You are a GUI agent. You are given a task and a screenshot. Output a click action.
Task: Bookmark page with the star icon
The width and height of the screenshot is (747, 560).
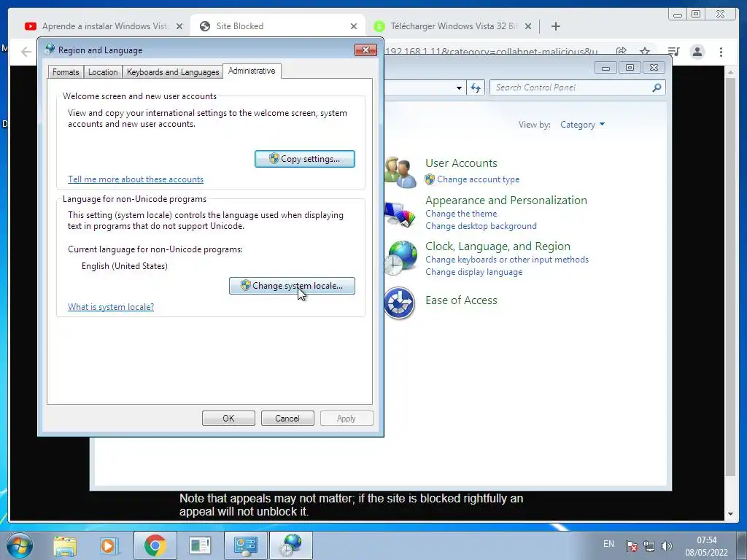click(x=645, y=52)
